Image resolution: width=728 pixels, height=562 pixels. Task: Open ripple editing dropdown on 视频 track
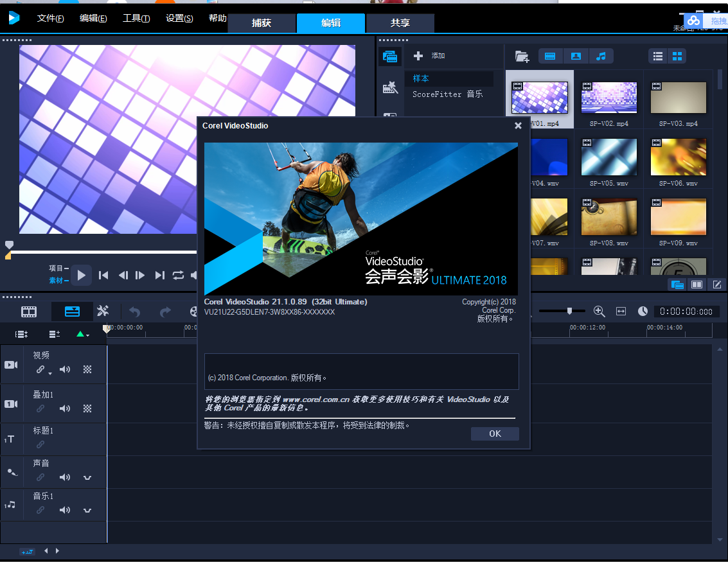50,374
